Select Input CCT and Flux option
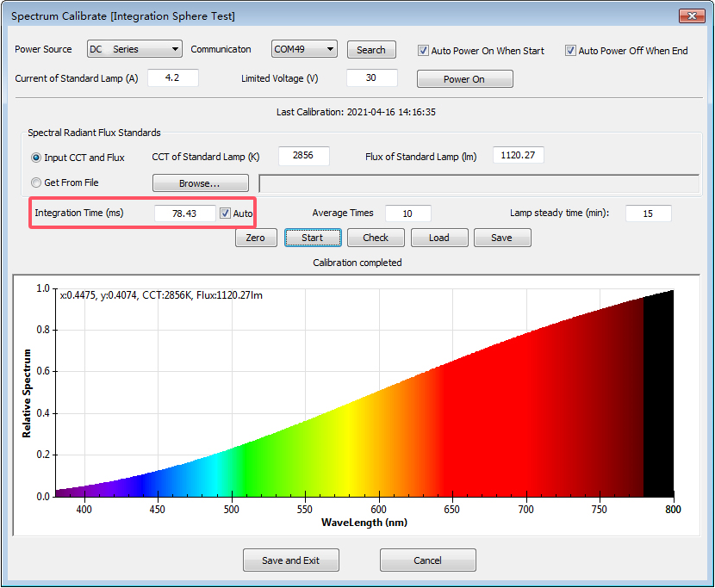 coord(36,158)
